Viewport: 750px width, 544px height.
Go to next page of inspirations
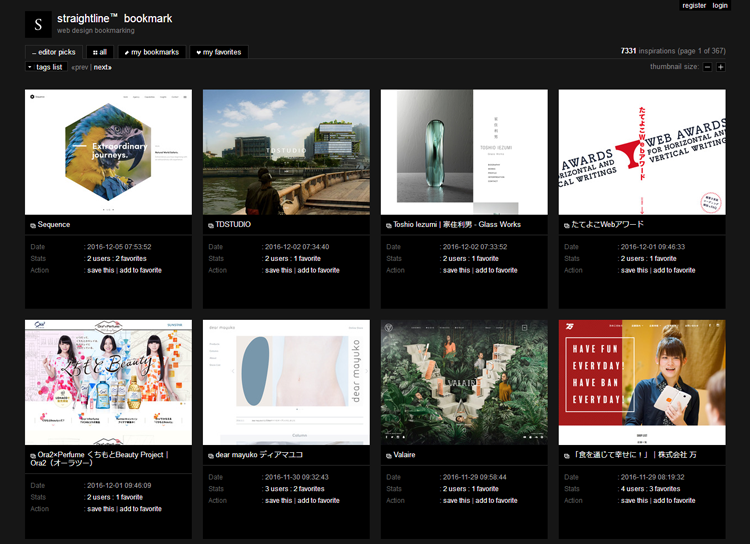pyautogui.click(x=102, y=67)
